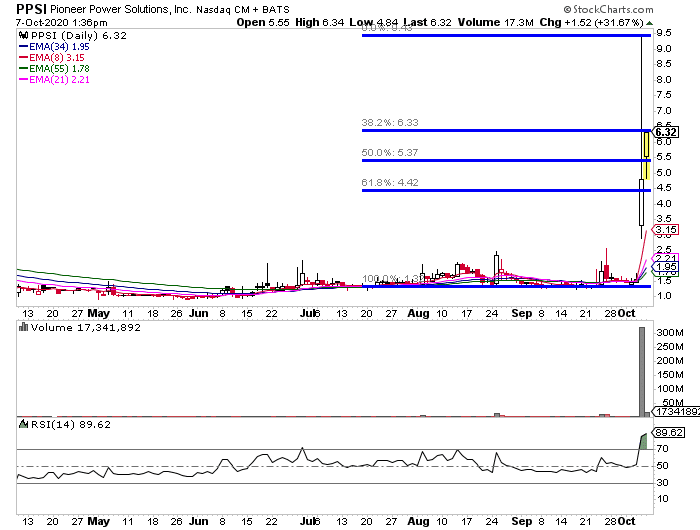
Task: Click the 300M volume axis label
Action: coord(670,333)
